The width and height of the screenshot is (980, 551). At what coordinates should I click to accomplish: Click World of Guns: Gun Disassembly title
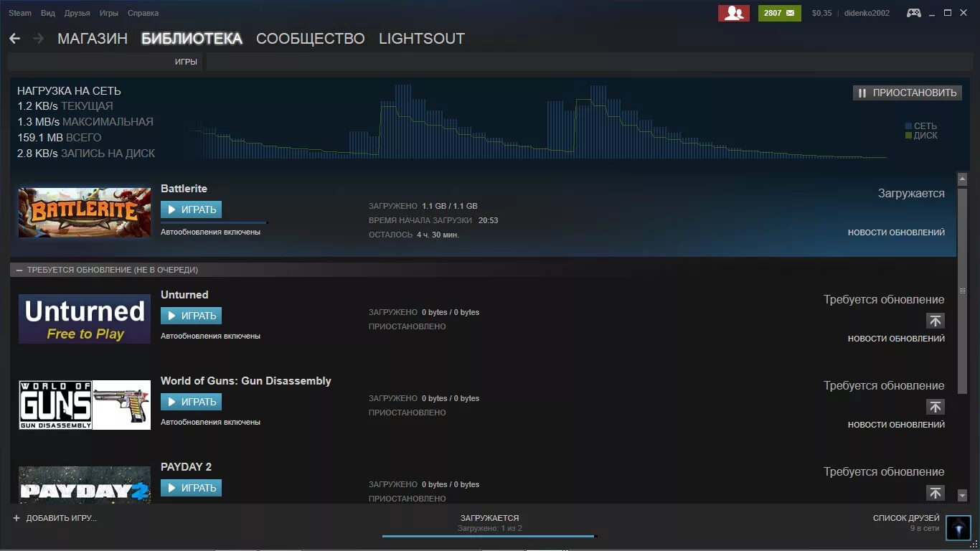pos(246,381)
